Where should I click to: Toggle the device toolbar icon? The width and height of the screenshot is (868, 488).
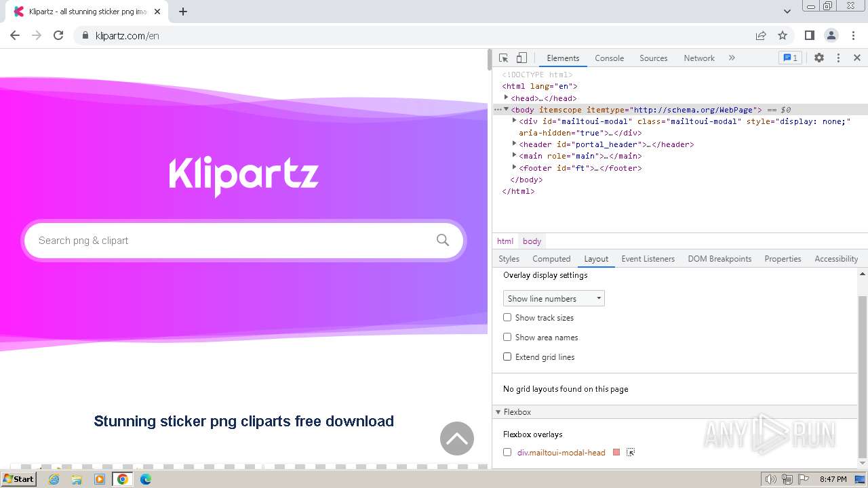coord(521,58)
